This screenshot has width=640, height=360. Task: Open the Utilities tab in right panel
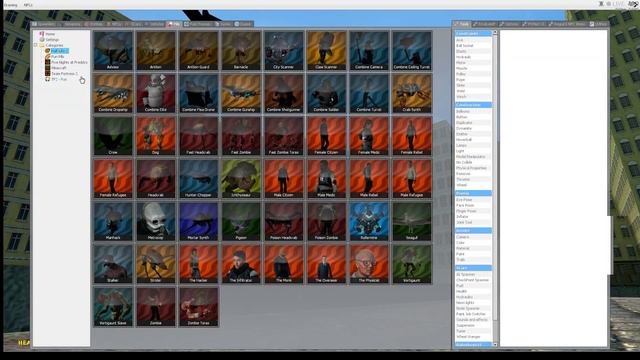[x=599, y=24]
